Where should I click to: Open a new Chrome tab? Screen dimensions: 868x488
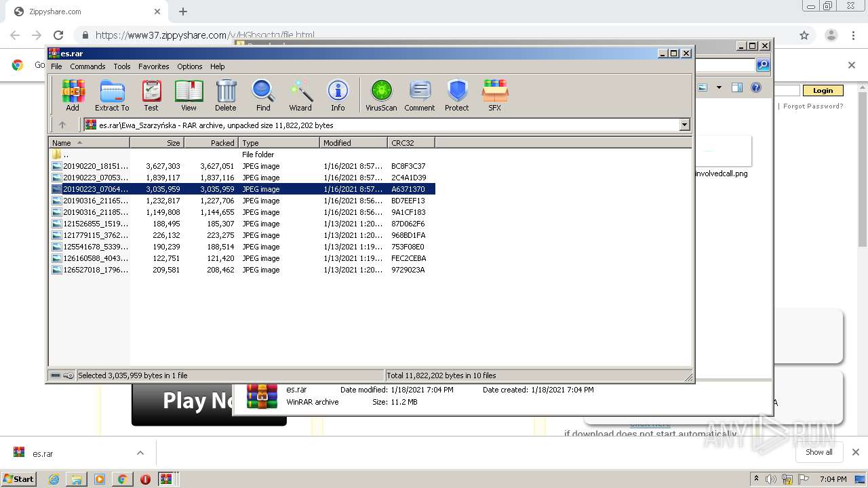[x=183, y=12]
